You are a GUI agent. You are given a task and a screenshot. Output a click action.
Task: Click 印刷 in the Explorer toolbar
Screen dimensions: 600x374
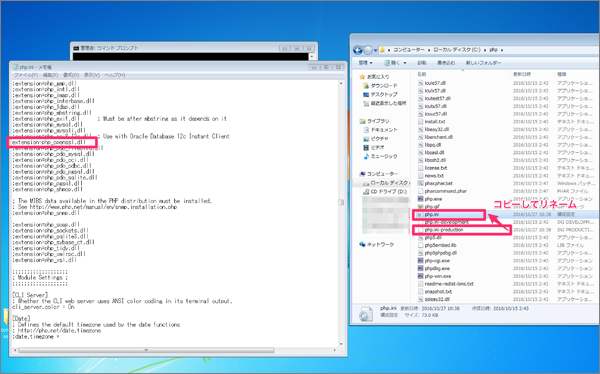tap(422, 62)
